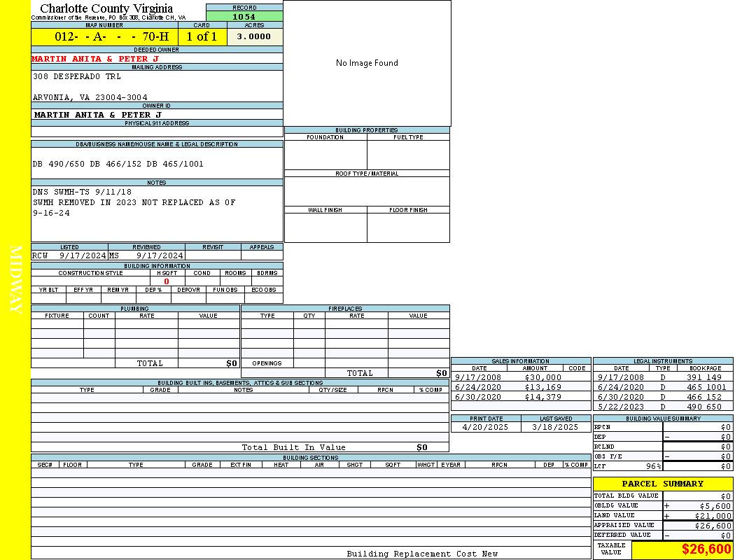The height and width of the screenshot is (560, 735).
Task: Click the green record number 1054 field
Action: (244, 16)
